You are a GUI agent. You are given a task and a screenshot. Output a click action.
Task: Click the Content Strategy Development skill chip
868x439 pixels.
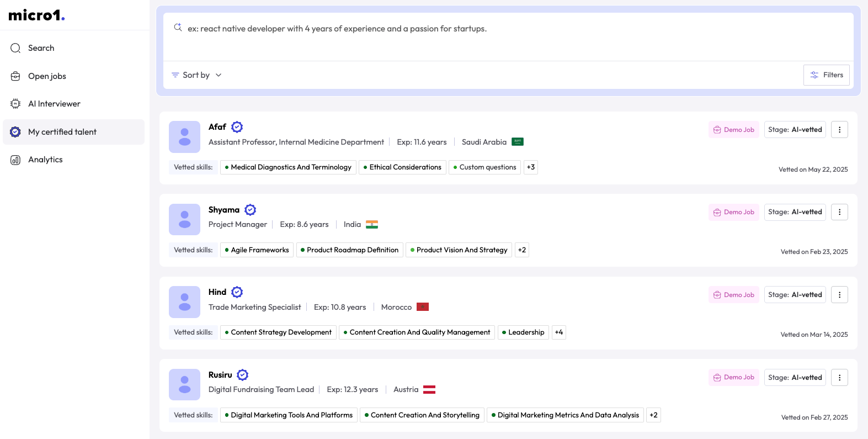278,332
